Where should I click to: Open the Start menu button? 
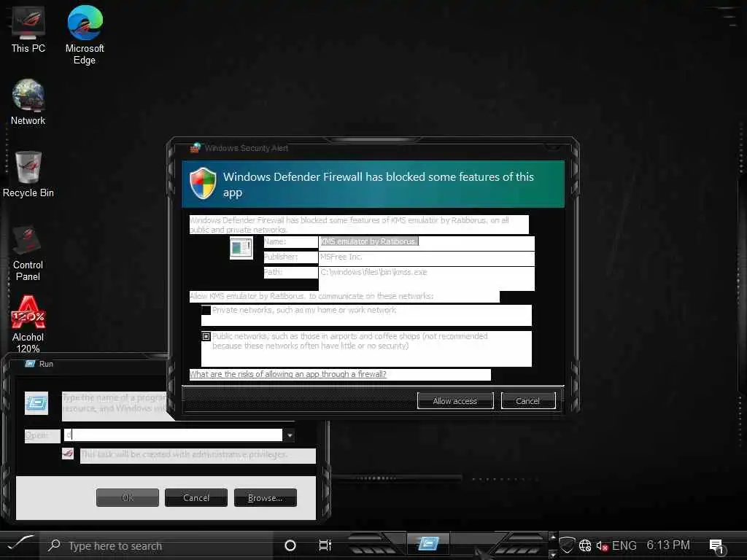[20, 545]
